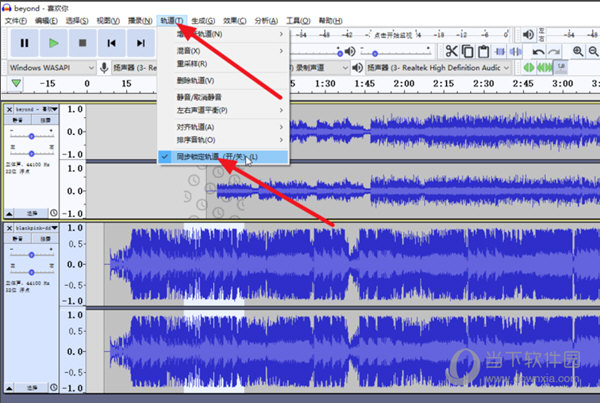Click the Copy icon in edit toolbar
Viewport: 600px width, 403px height.
tap(467, 51)
